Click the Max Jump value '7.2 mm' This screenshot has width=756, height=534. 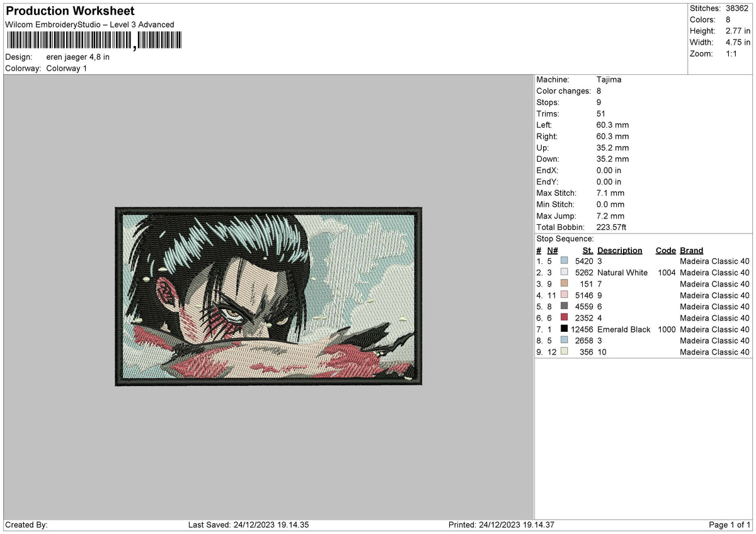tap(610, 215)
